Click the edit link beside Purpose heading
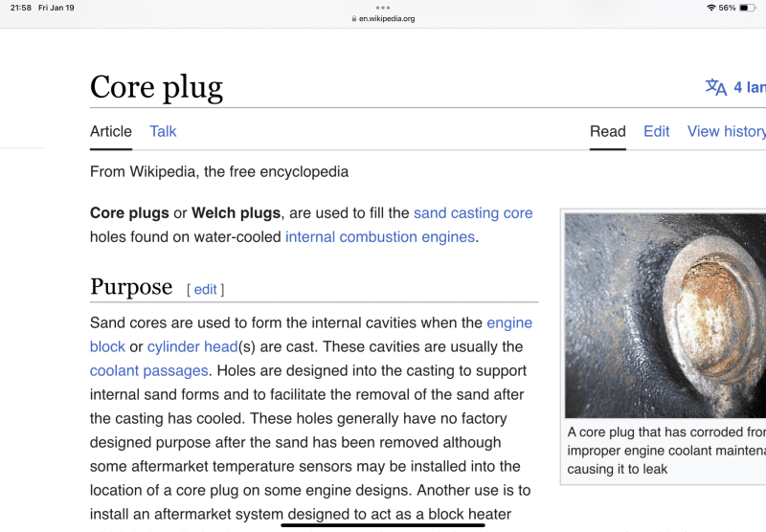The image size is (766, 532). pos(205,289)
